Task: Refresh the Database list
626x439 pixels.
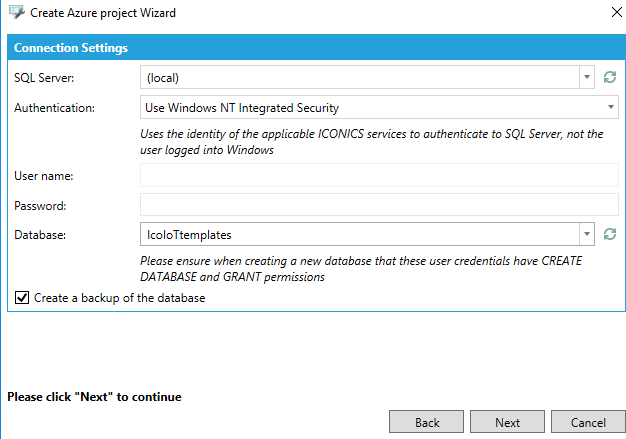Action: coord(610,234)
